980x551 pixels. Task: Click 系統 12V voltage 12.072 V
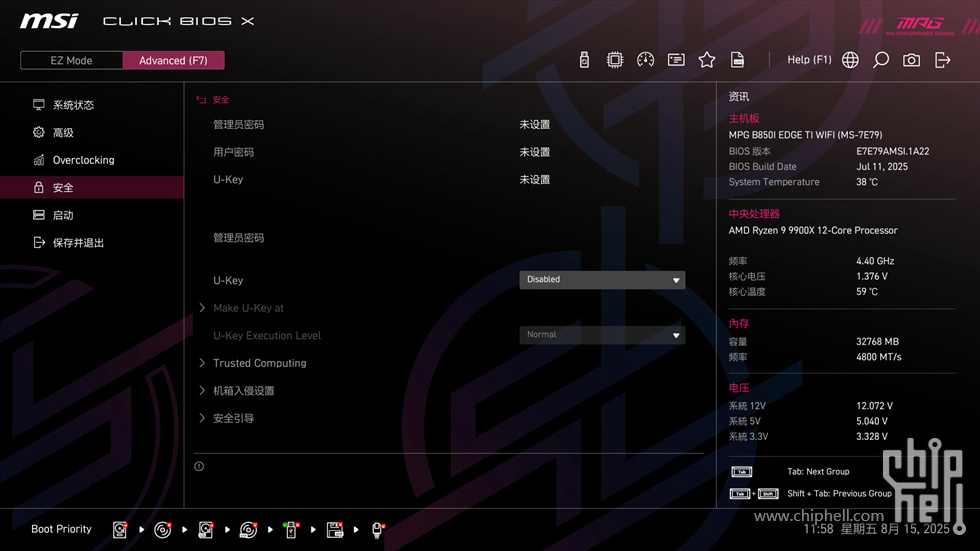coord(874,406)
